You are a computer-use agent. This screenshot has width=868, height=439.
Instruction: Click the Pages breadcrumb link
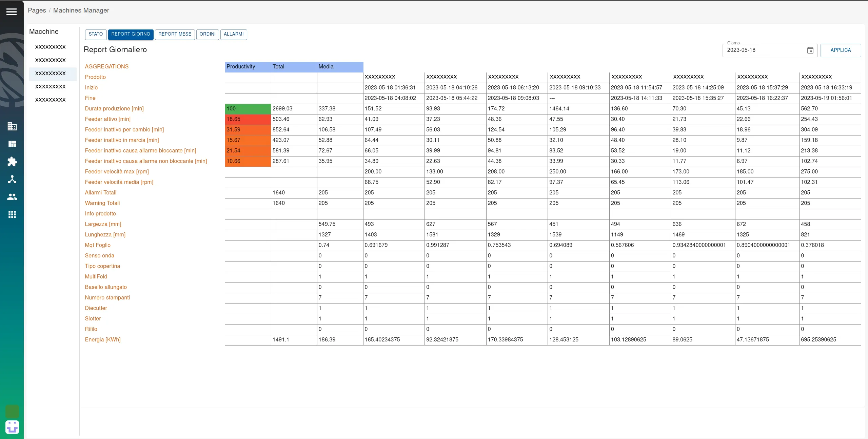[37, 10]
